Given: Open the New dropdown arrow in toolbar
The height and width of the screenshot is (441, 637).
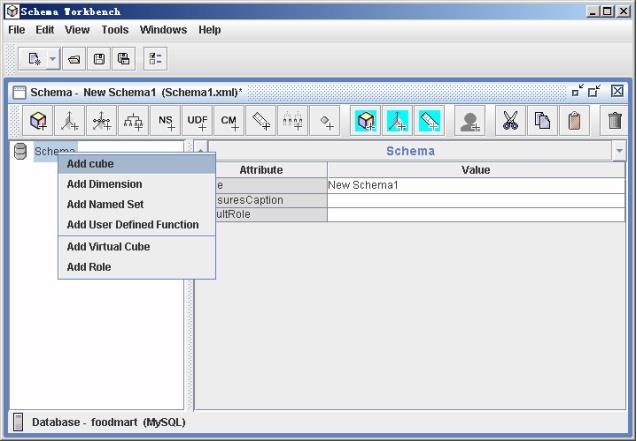Looking at the screenshot, I should click(x=53, y=59).
